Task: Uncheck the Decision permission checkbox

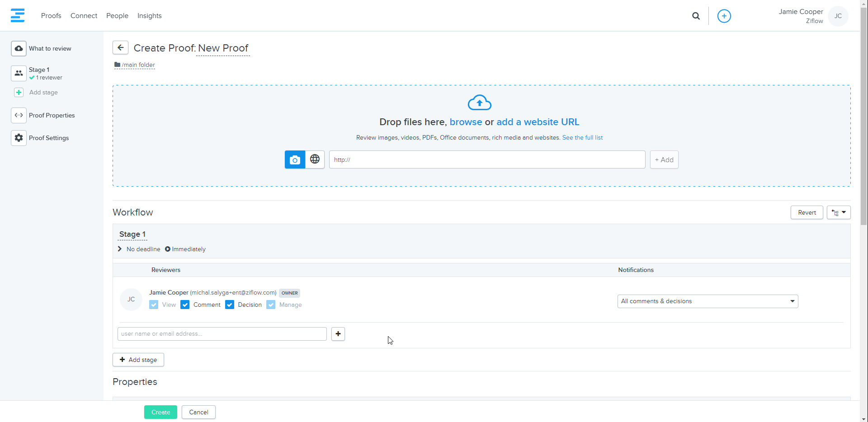Action: pyautogui.click(x=230, y=305)
